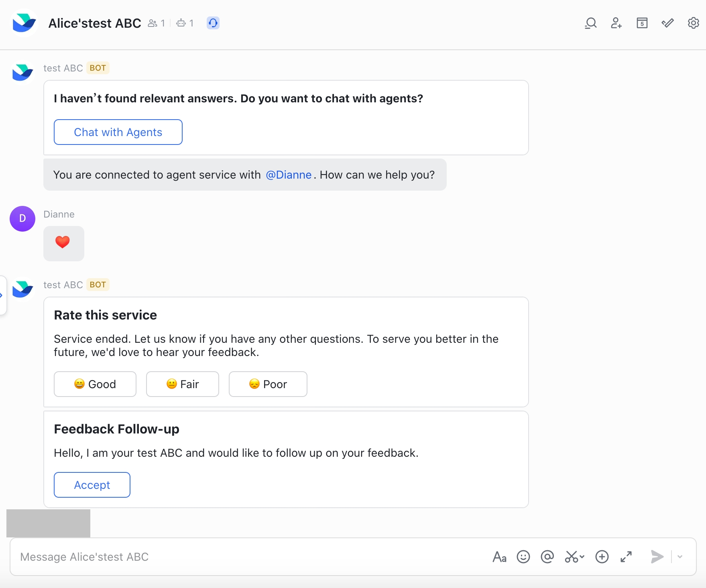Viewport: 706px width, 588px height.
Task: Click the @Dianne mention link
Action: click(289, 175)
